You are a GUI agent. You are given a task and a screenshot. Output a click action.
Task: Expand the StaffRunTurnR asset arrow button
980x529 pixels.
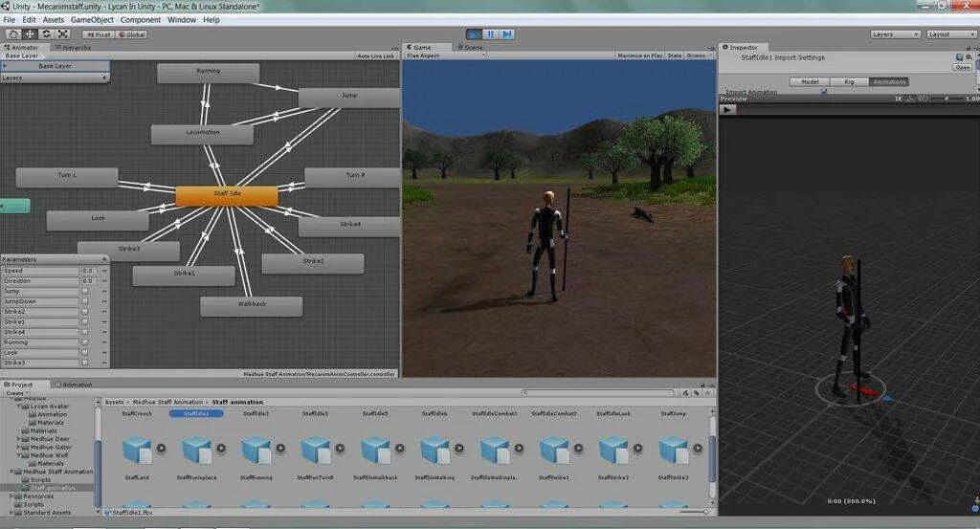(x=340, y=448)
